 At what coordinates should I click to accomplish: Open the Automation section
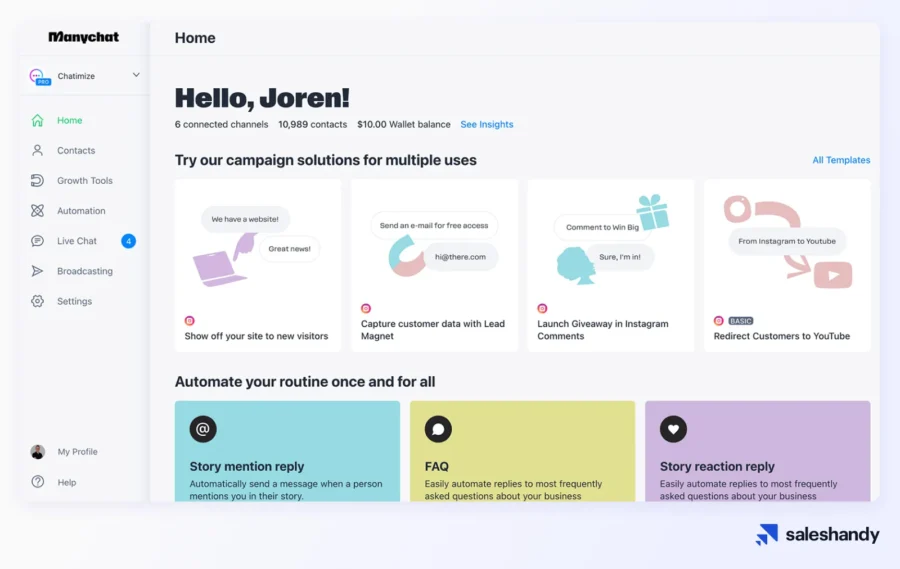click(83, 211)
